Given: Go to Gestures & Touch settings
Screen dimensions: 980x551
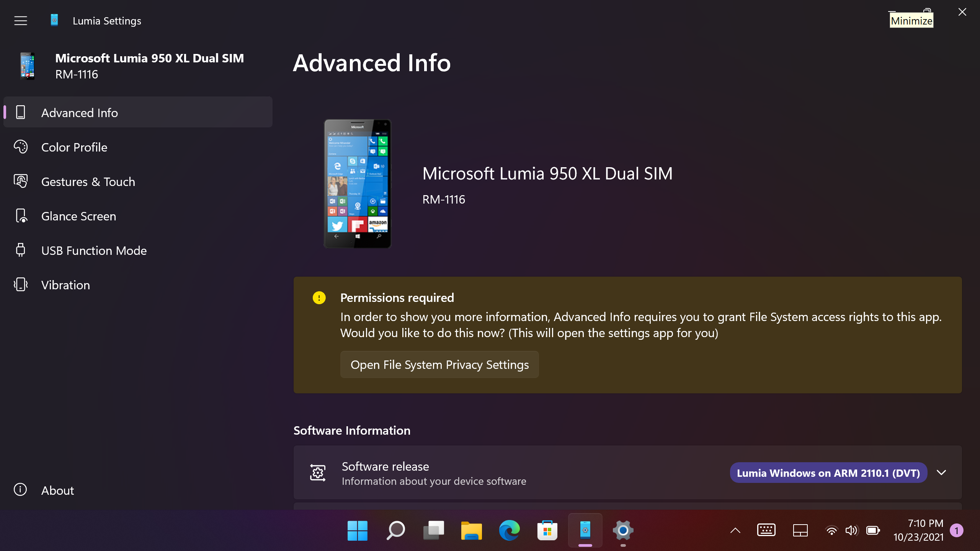Looking at the screenshot, I should click(138, 181).
